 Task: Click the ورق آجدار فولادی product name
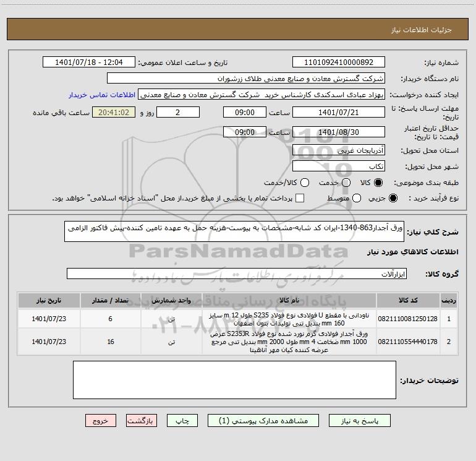289,342
